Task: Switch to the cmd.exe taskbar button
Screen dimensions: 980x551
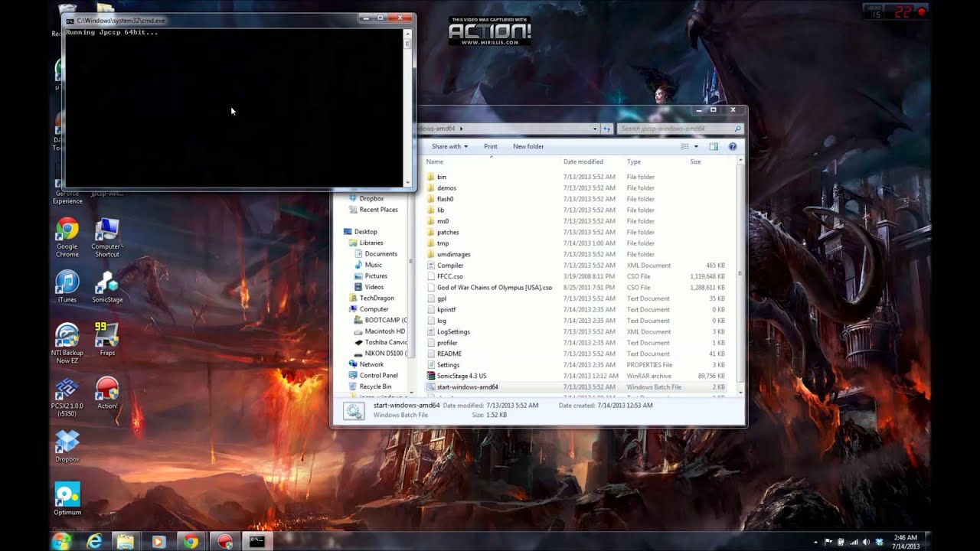Action: [257, 541]
